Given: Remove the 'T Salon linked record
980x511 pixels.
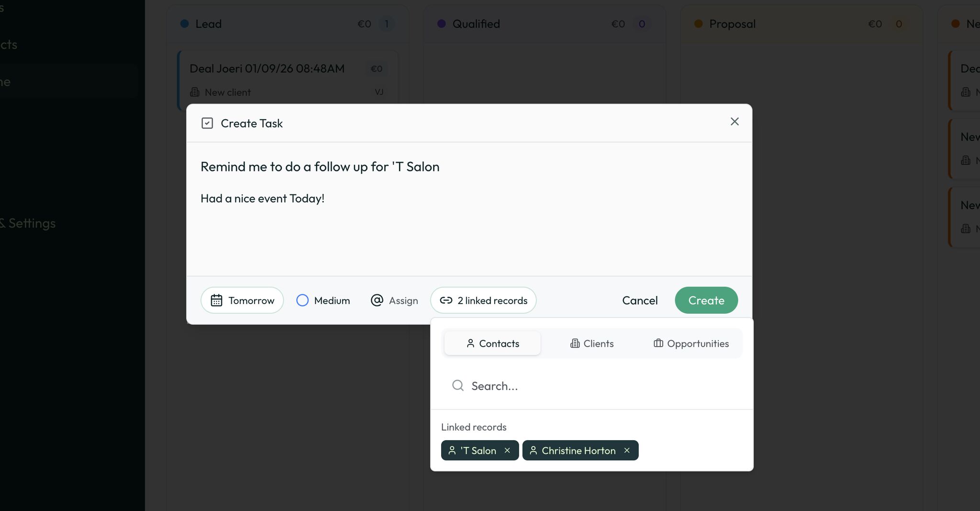Looking at the screenshot, I should tap(508, 451).
